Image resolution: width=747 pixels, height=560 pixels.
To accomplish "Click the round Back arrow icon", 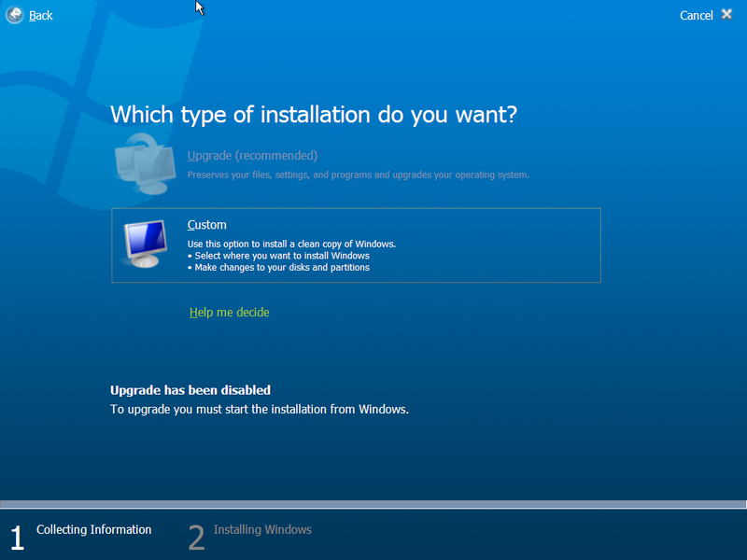I will (x=15, y=15).
